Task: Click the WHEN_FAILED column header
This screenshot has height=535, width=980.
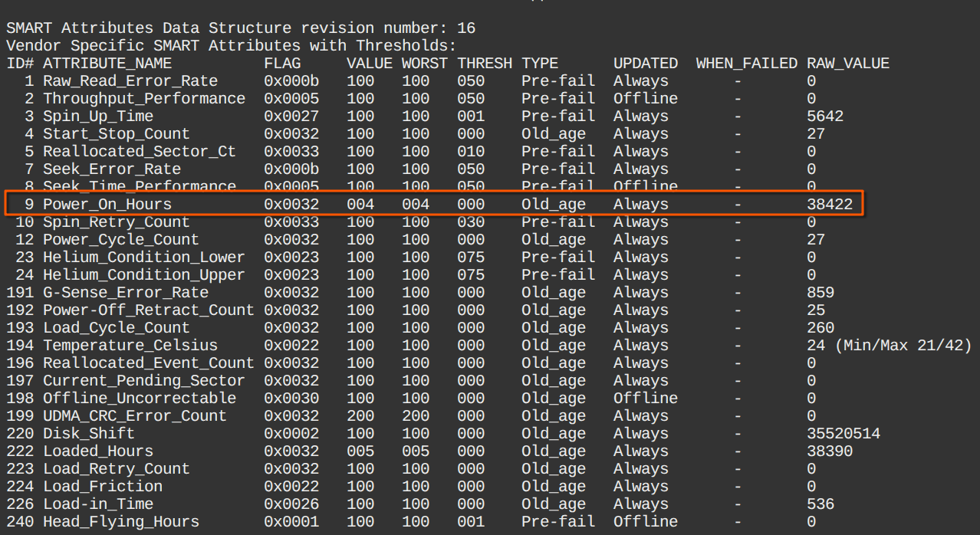Action: (746, 64)
